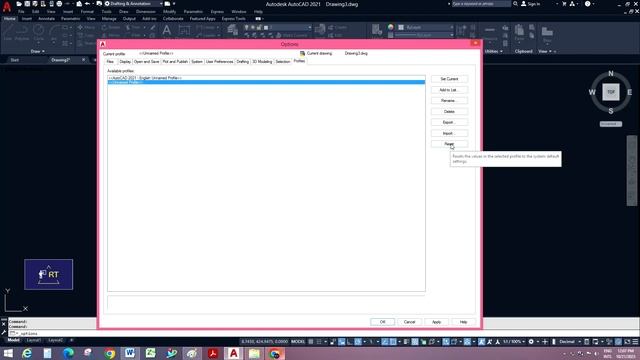Switch to the Manage ribbon tab
This screenshot has height=360, width=640.
[109, 19]
